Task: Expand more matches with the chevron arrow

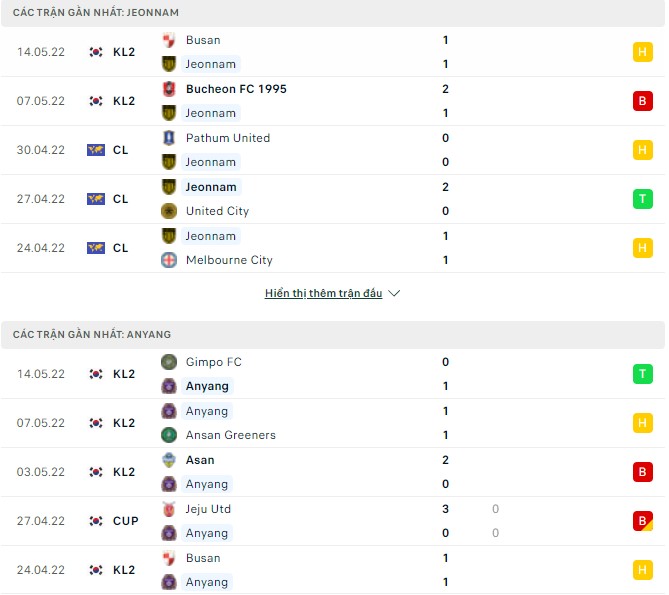Action: tap(394, 294)
